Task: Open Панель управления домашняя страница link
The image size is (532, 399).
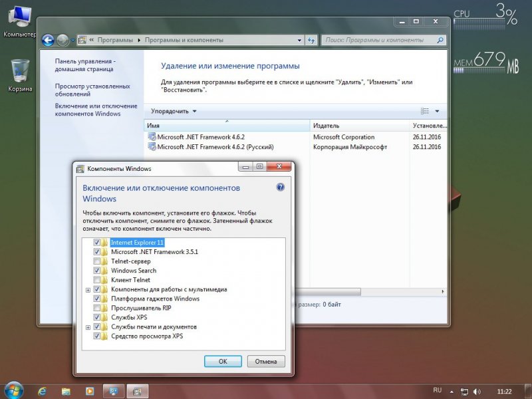Action: point(85,65)
